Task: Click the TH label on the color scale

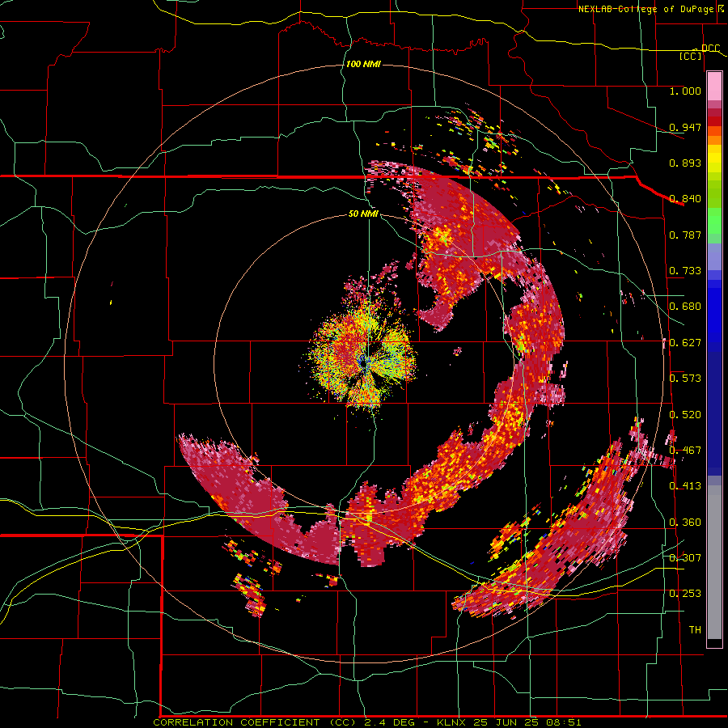Action: coord(695,630)
